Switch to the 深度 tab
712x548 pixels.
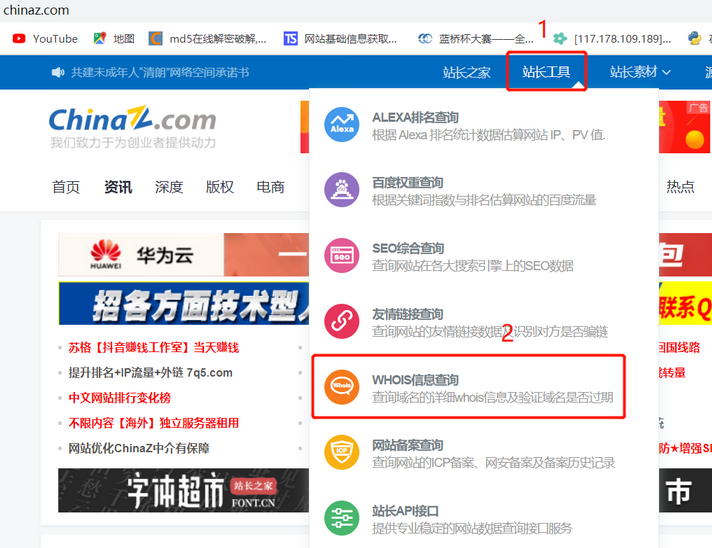click(x=169, y=187)
